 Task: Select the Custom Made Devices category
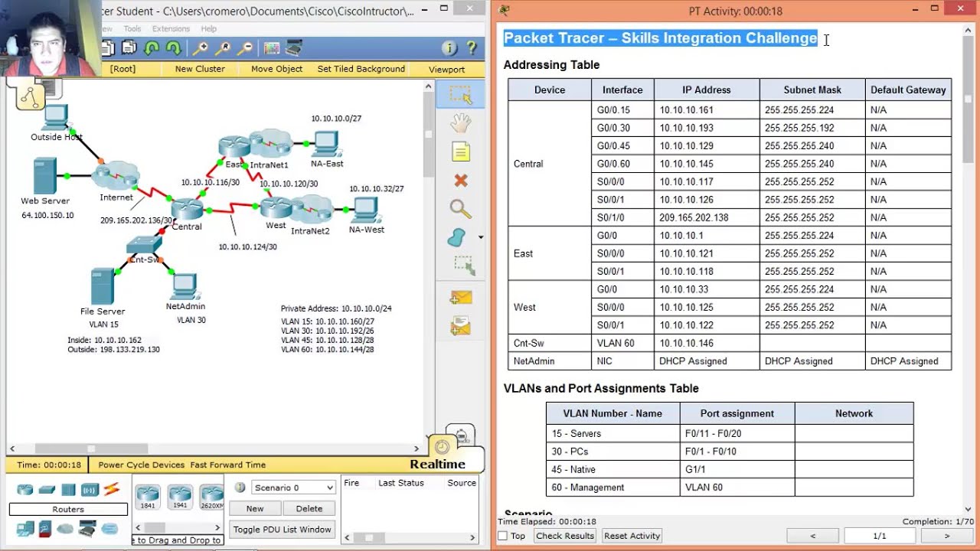[x=87, y=528]
